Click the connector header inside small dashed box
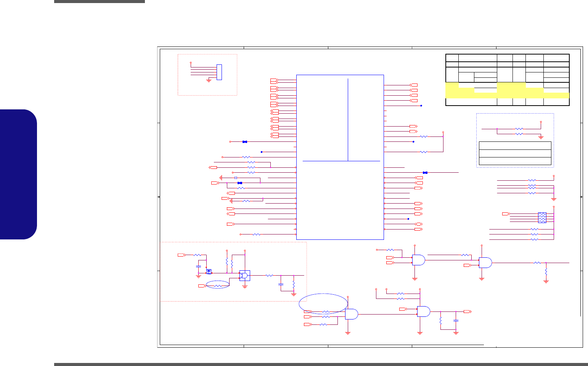Image resolution: width=588 pixels, height=366 pixels. click(219, 72)
